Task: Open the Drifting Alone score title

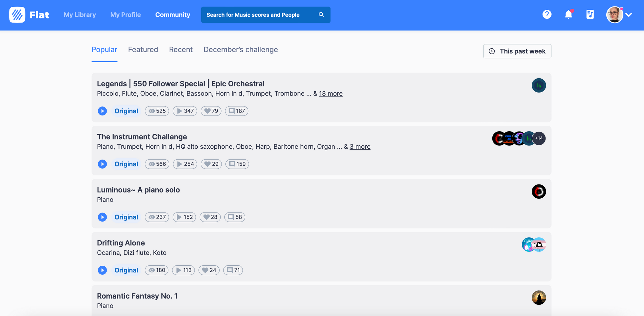Action: [121, 243]
